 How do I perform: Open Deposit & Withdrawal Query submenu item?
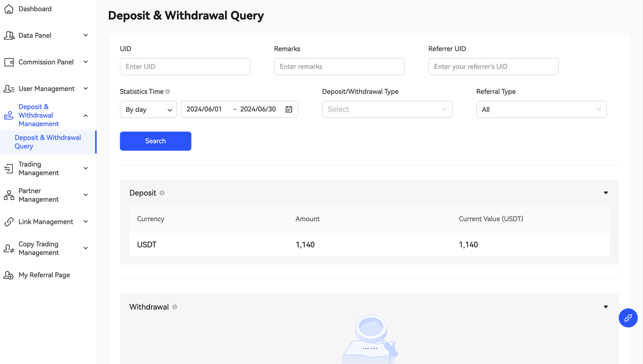coord(47,142)
